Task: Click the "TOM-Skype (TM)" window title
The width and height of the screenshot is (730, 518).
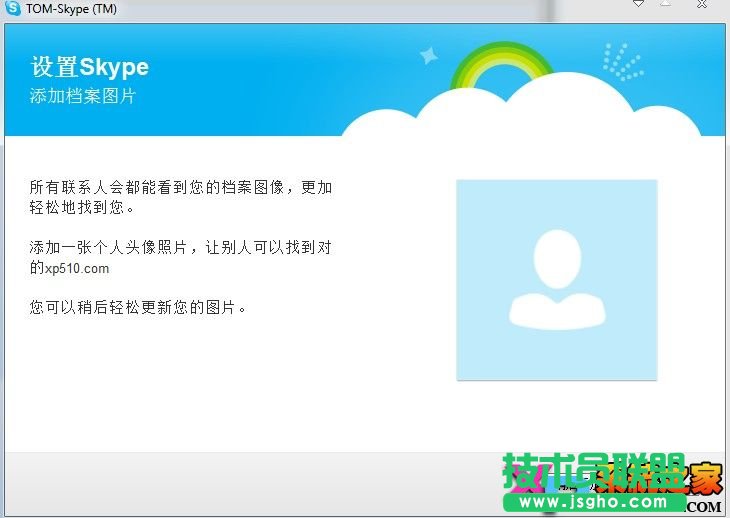Action: tap(71, 8)
